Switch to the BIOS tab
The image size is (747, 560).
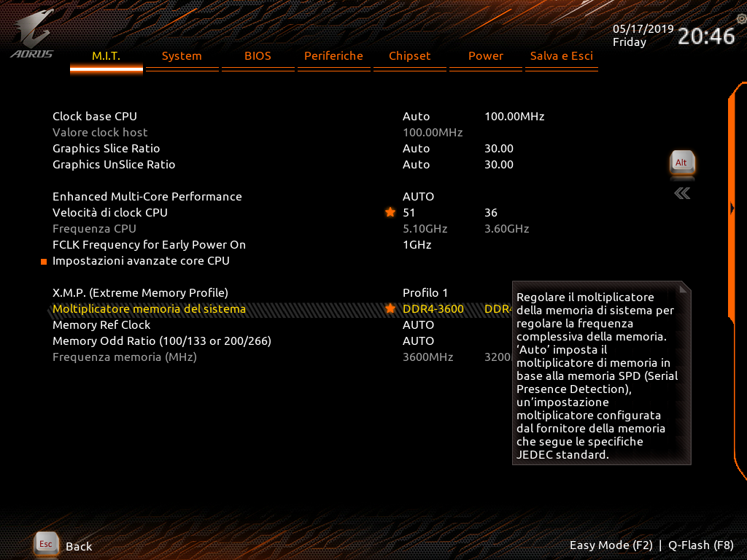(258, 56)
